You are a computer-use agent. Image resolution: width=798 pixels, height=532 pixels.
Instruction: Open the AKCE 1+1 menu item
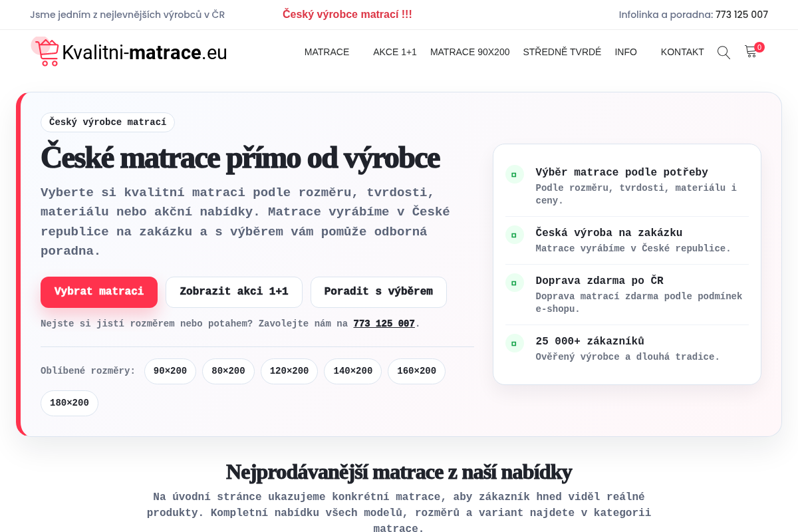click(395, 52)
